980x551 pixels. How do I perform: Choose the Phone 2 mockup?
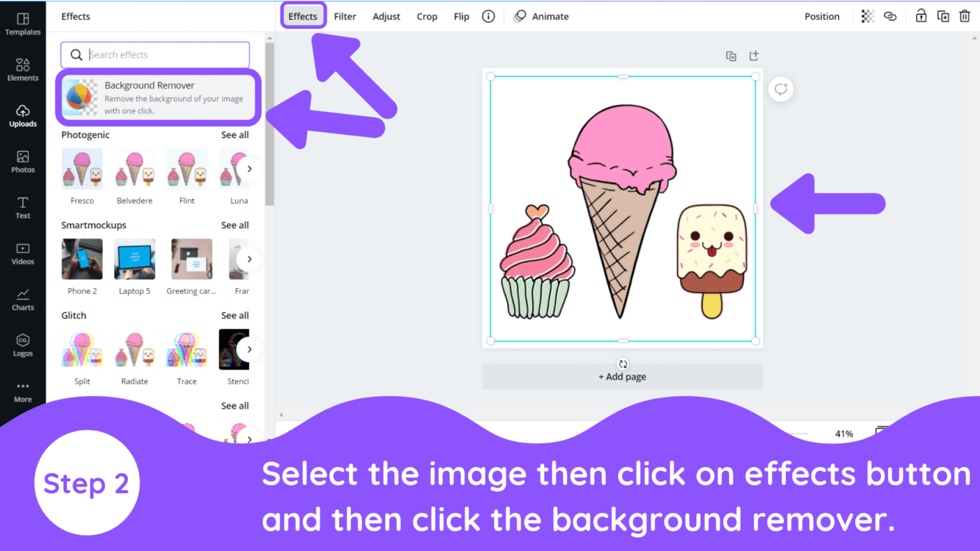pyautogui.click(x=82, y=259)
